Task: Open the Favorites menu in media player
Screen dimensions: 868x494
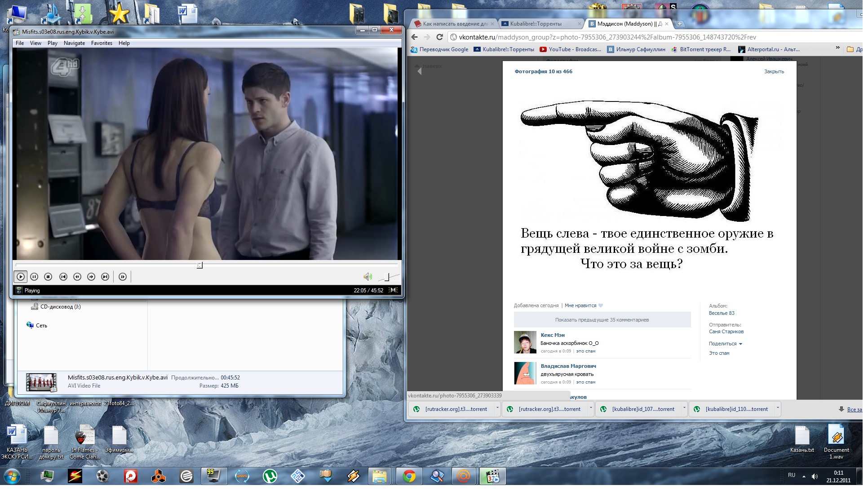Action: [x=102, y=44]
